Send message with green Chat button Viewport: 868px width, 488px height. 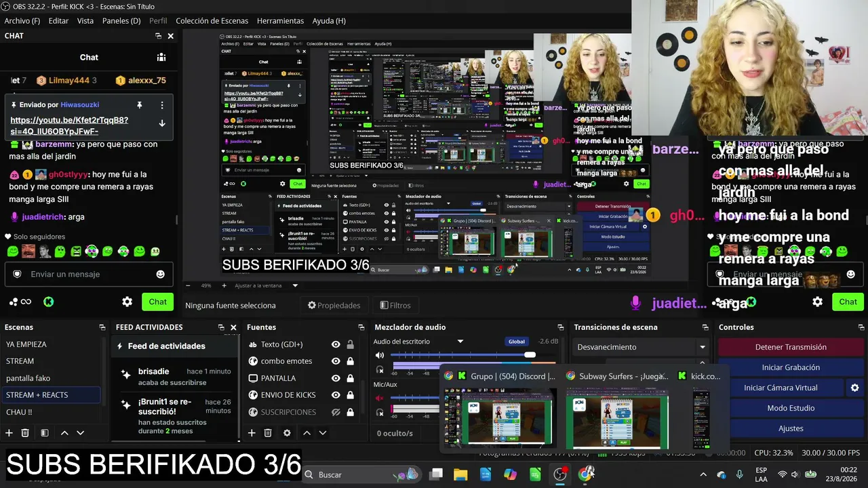coord(158,302)
